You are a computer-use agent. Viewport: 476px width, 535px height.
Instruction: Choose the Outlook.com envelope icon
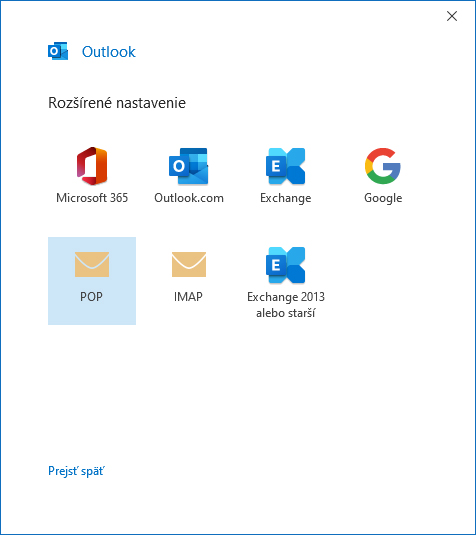[x=188, y=166]
